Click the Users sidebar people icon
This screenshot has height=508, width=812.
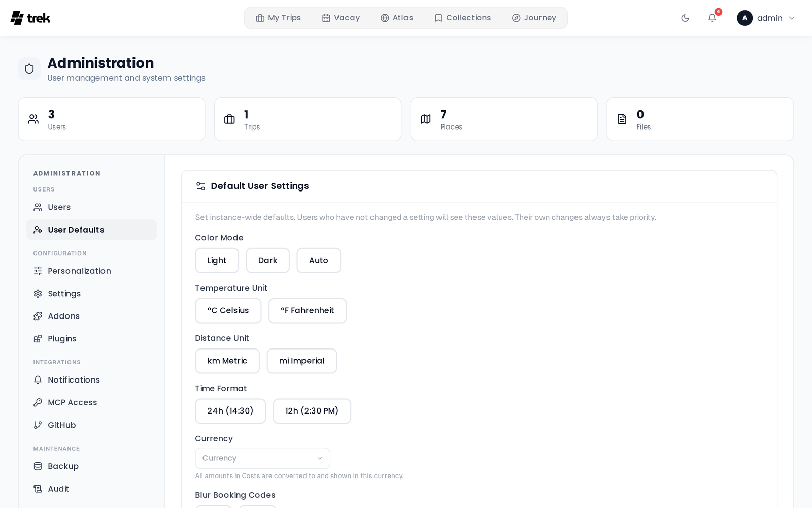pos(38,207)
